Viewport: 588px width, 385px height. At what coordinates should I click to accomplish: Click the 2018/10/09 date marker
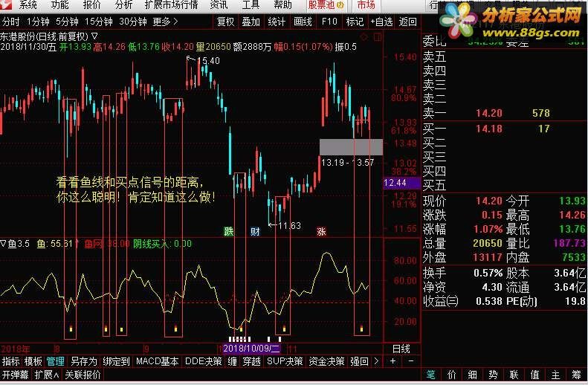click(251, 349)
